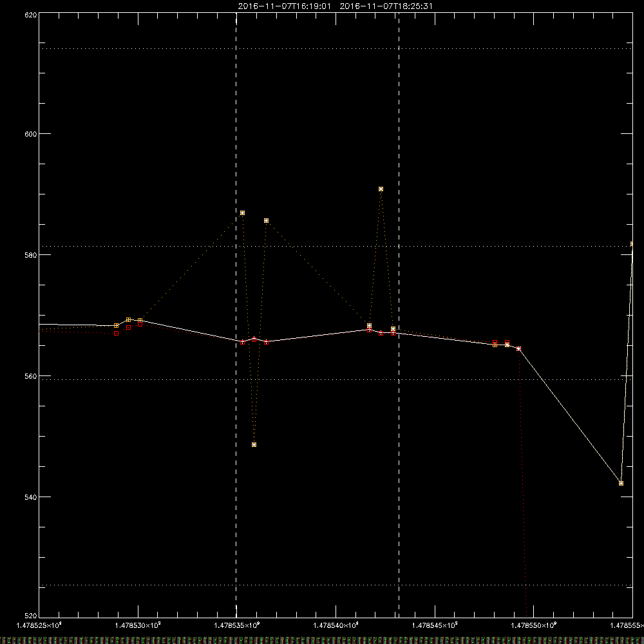This screenshot has height=644, width=644.
Task: Select the orange data point at the 548 dip
Action: point(254,444)
